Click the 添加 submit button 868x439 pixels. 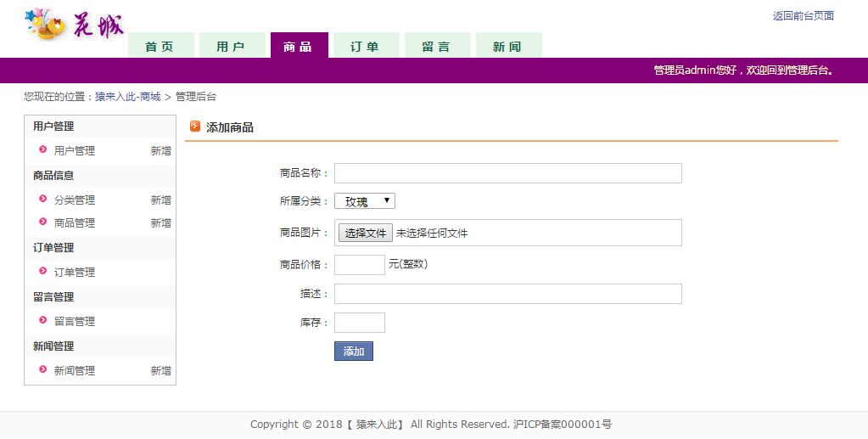click(x=354, y=352)
